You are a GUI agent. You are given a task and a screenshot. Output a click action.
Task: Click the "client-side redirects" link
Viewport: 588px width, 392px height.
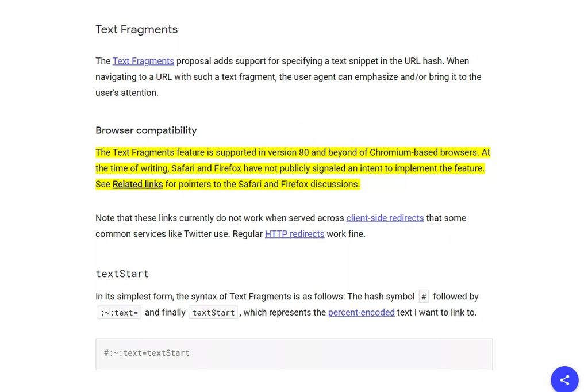click(x=385, y=218)
